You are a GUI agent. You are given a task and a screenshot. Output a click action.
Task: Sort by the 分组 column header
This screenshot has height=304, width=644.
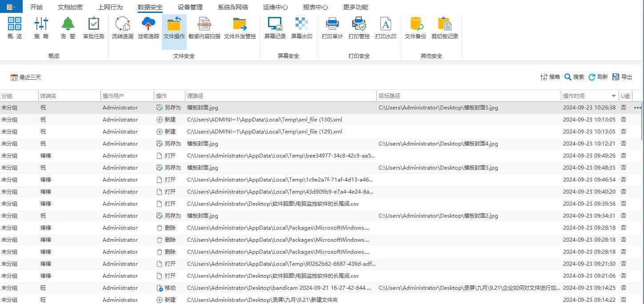(x=19, y=96)
